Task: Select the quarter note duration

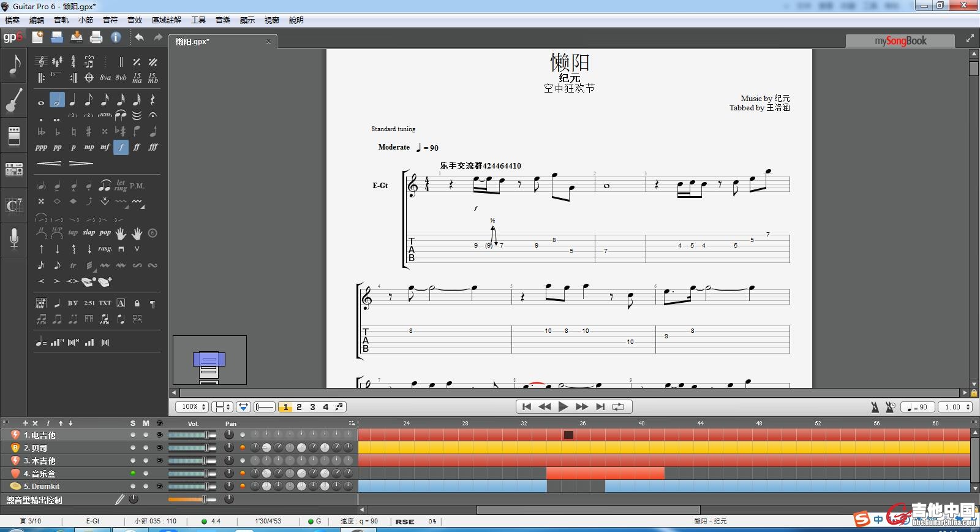Action: (73, 100)
